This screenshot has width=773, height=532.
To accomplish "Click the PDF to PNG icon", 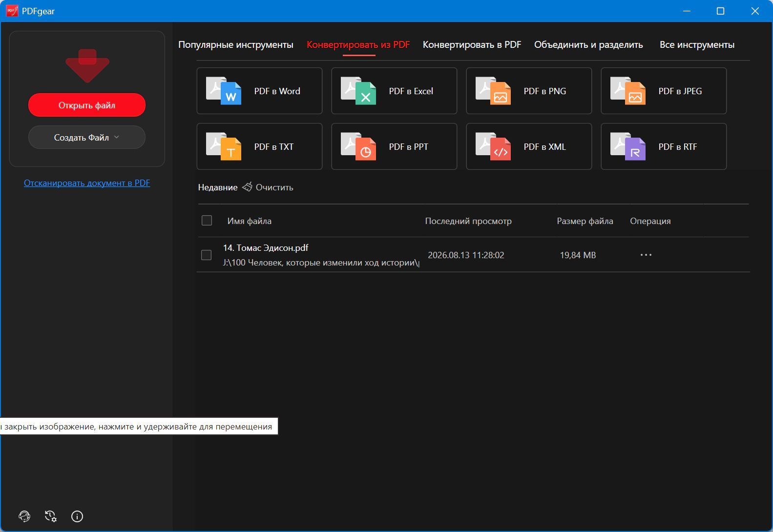I will click(493, 91).
